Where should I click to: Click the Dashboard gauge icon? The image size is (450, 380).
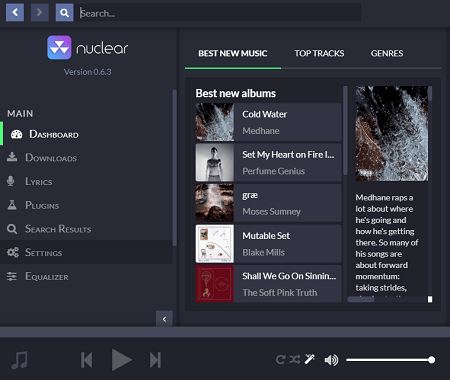(x=16, y=134)
